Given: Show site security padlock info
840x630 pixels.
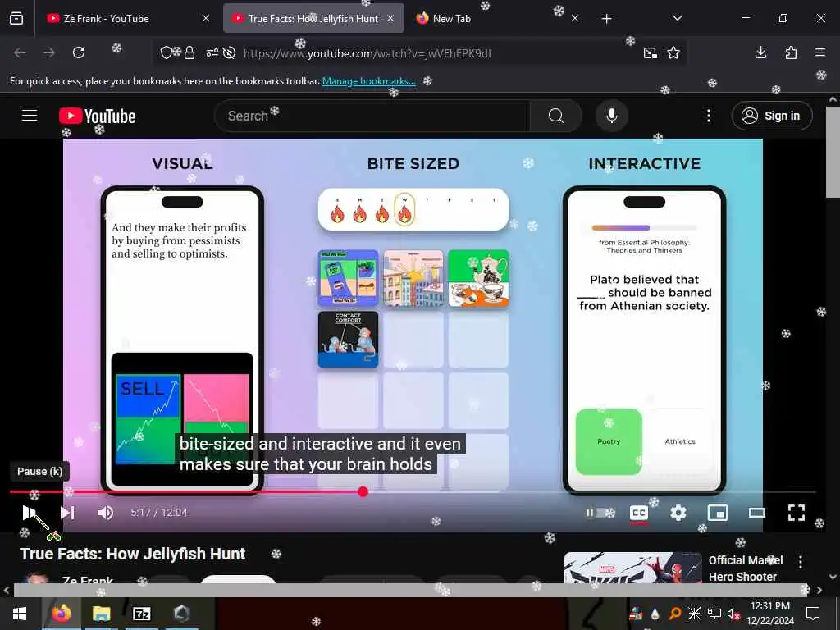Looking at the screenshot, I should point(189,52).
